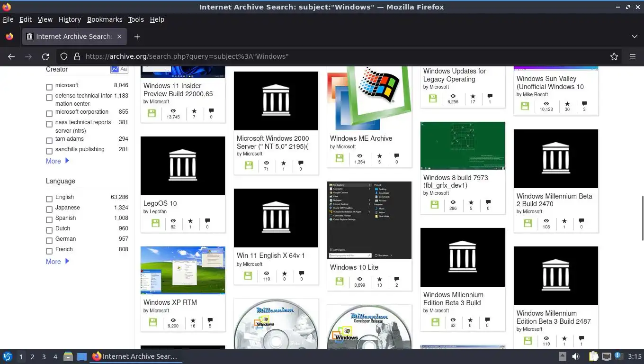This screenshot has width=644, height=364.
Task: Open Windows XP RTM title link
Action: (x=170, y=302)
